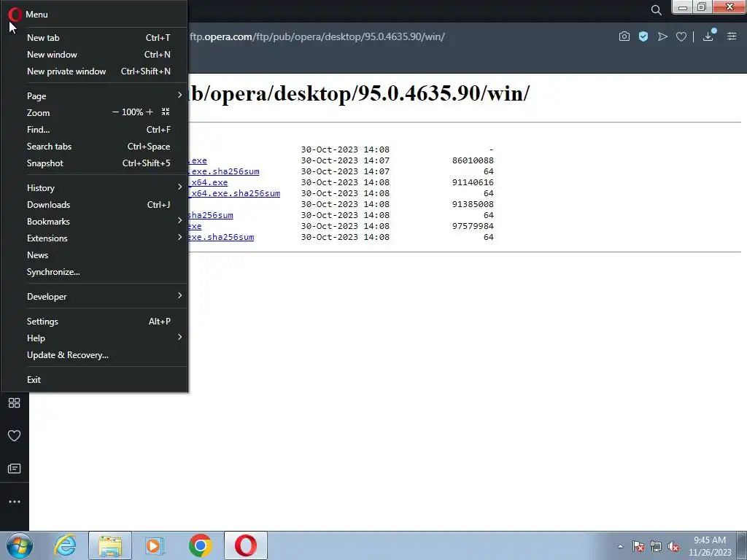Click the Opera taskbar button

(x=246, y=545)
